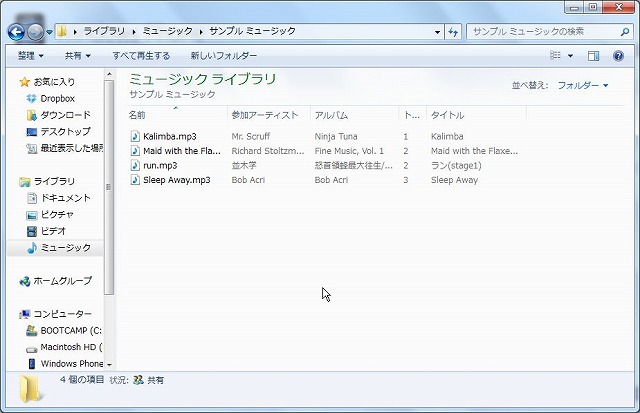Click album Fine Music, Vol. 1 cell
This screenshot has width=640, height=413.
[349, 151]
